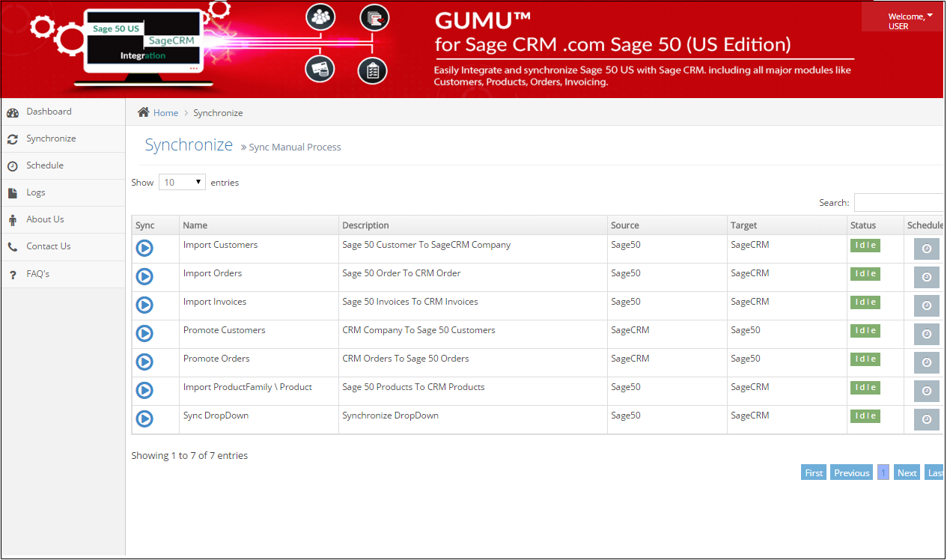950x560 pixels.
Task: Open schedule clock for Import Orders
Action: click(926, 277)
